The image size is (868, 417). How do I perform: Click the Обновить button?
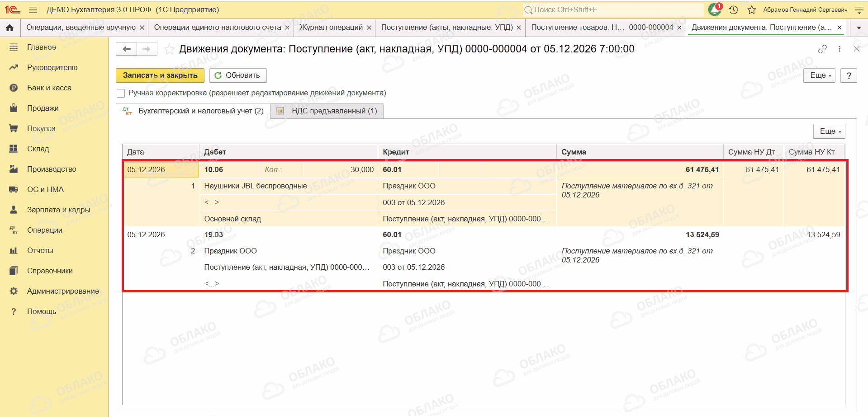pyautogui.click(x=238, y=75)
